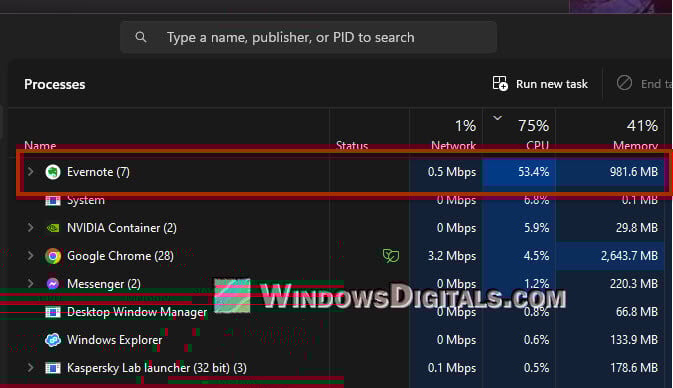Click the NVIDIA Container icon
673x388 pixels.
click(53, 228)
